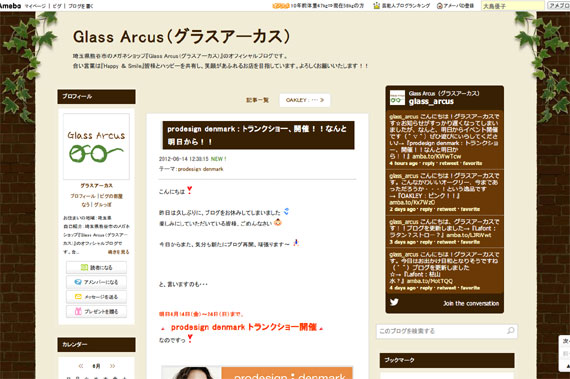Click the reader icon on 読者になる

click(84, 267)
